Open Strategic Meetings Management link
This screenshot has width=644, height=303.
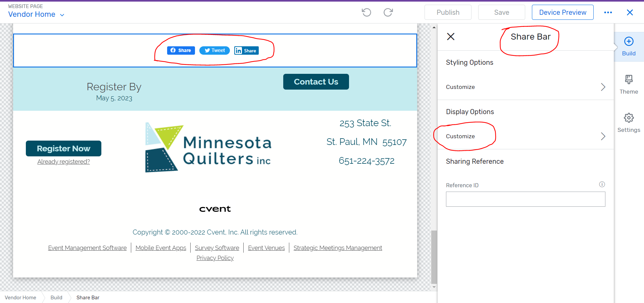coord(338,248)
